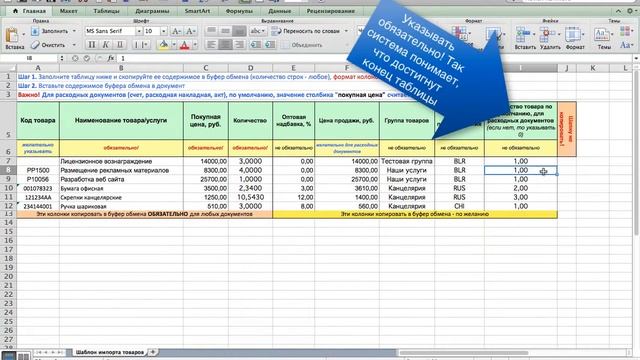Open the font name dropdown
This screenshot has height=360, width=640.
139,31
